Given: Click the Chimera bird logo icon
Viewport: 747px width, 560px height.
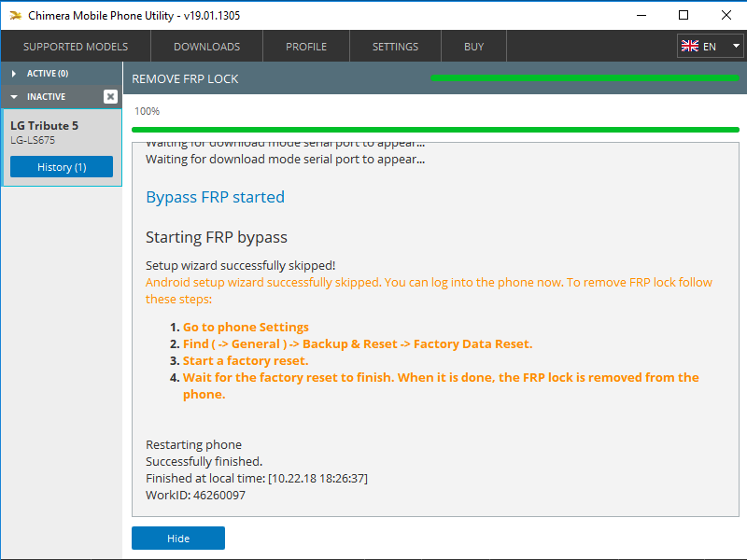Looking at the screenshot, I should tap(16, 15).
